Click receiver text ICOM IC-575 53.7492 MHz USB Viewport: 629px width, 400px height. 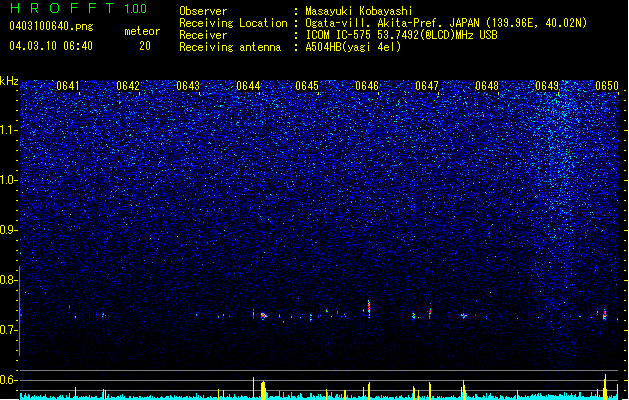click(401, 35)
